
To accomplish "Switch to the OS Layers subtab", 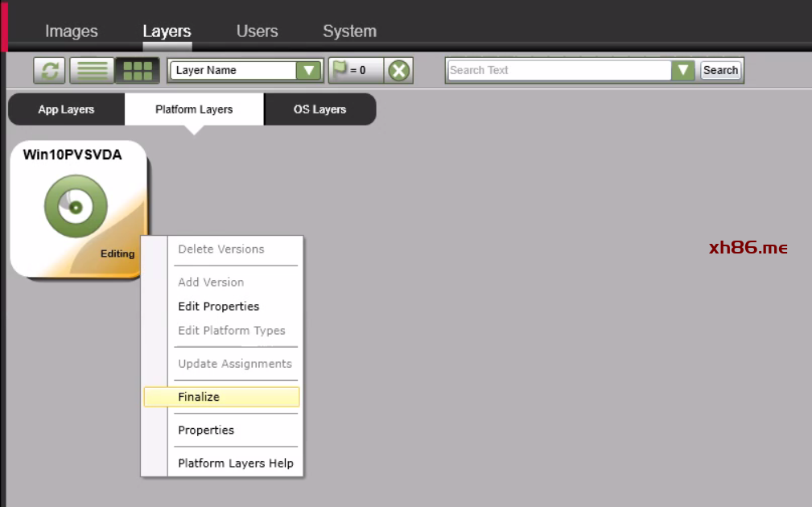I will point(319,109).
